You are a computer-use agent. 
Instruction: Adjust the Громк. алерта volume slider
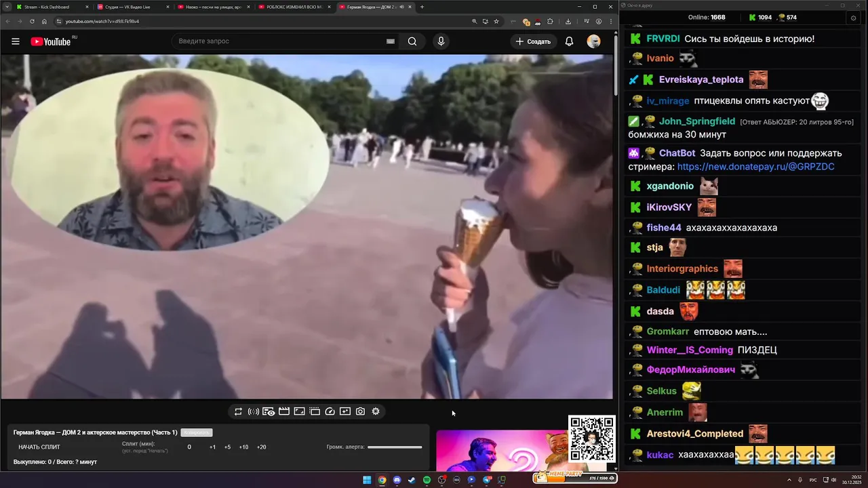click(x=395, y=447)
